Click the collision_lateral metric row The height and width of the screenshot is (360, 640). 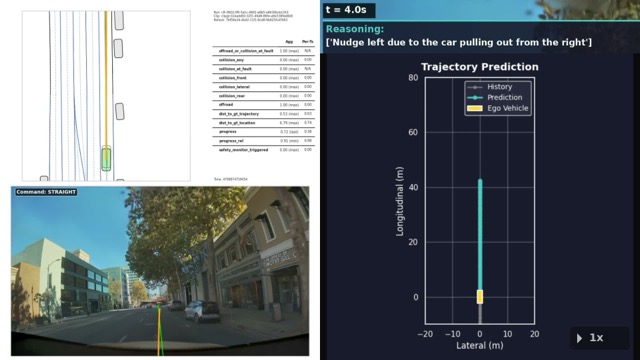click(264, 87)
